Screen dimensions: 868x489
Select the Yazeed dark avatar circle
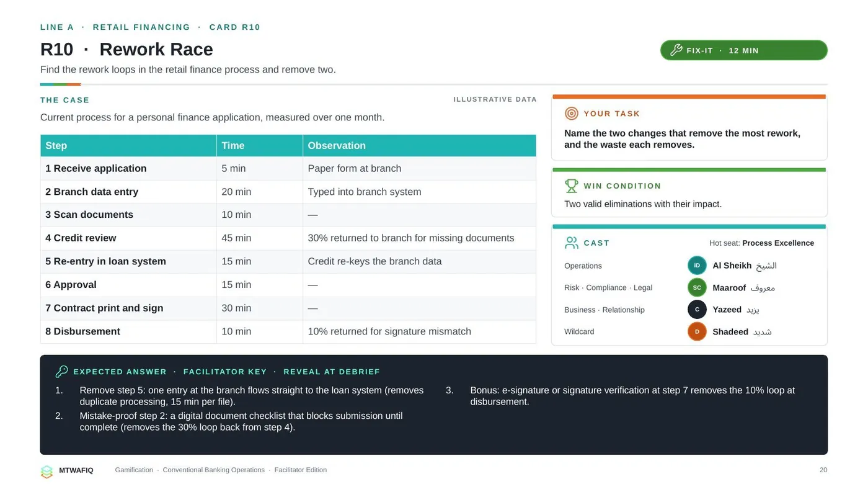click(697, 310)
